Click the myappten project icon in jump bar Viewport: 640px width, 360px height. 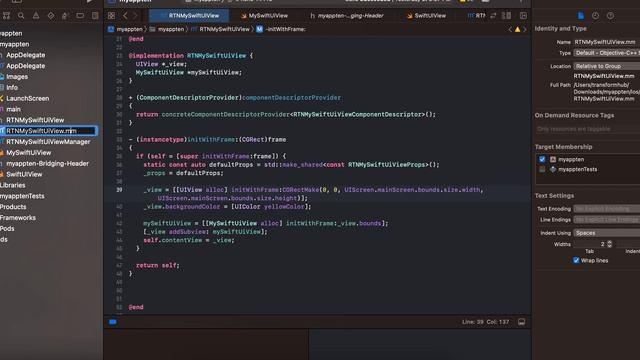(111, 29)
